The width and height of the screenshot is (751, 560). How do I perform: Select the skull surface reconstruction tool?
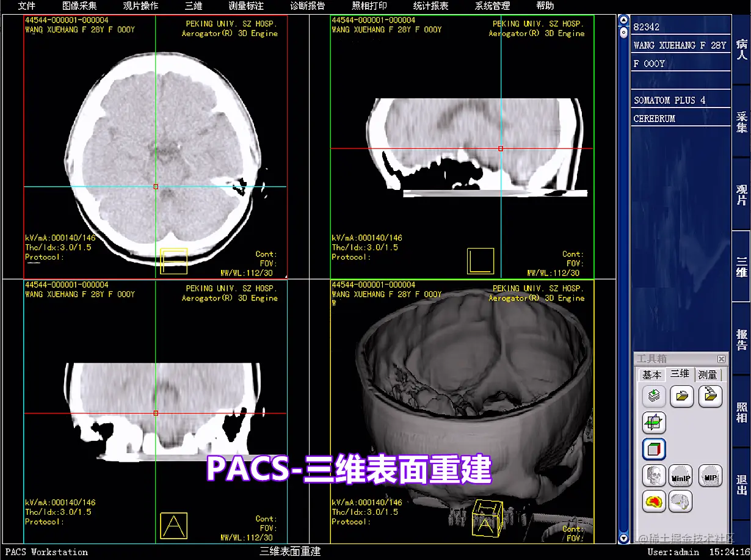coord(655,476)
